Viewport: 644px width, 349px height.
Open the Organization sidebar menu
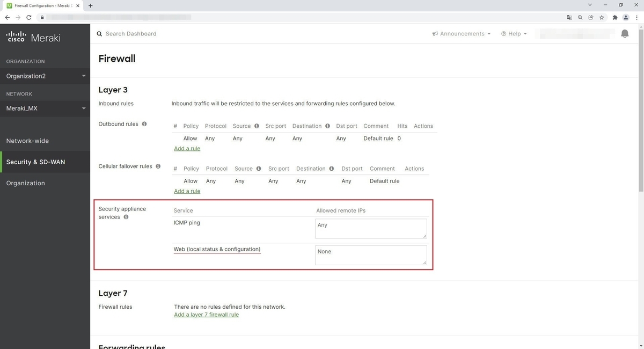[25, 183]
